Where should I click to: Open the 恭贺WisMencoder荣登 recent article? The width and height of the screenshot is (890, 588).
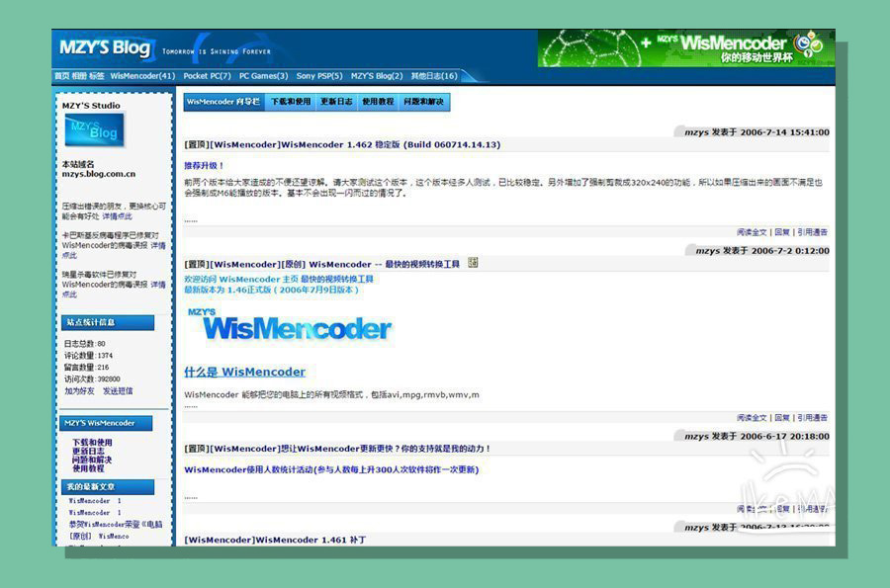coord(116,525)
